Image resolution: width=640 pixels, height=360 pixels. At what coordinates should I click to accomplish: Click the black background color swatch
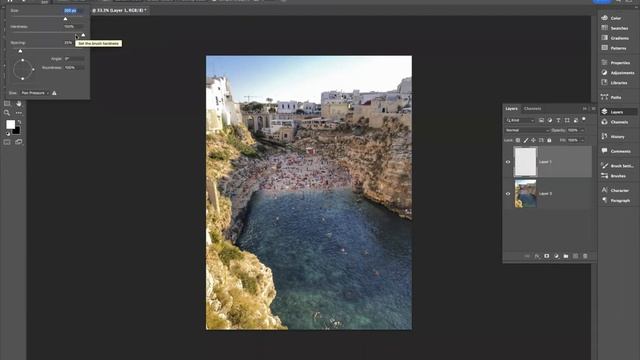point(17,131)
